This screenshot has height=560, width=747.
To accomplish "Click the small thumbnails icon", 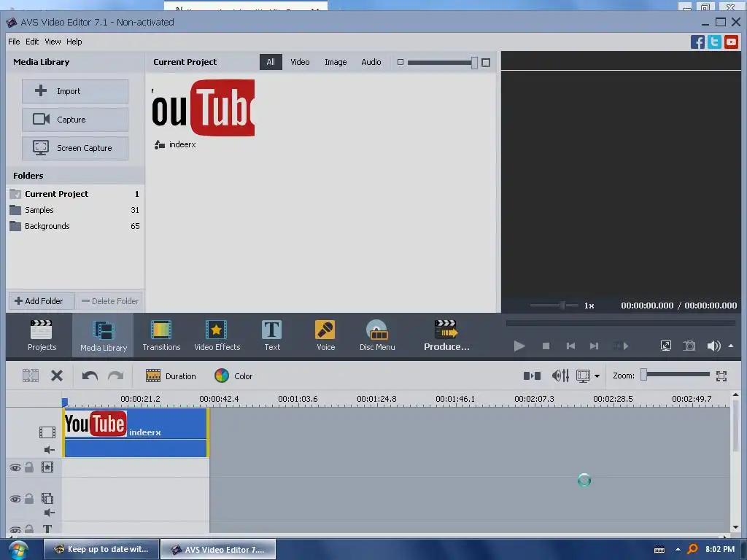I will (400, 63).
